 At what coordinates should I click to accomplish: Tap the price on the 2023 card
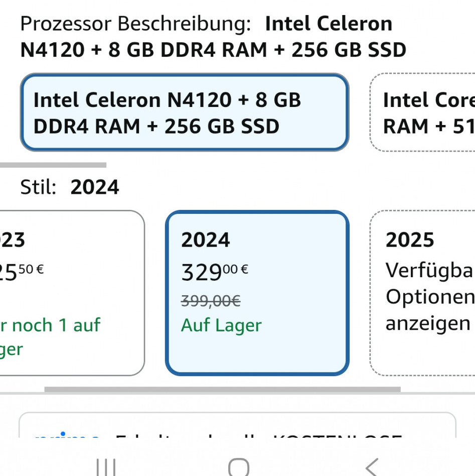click(21, 272)
